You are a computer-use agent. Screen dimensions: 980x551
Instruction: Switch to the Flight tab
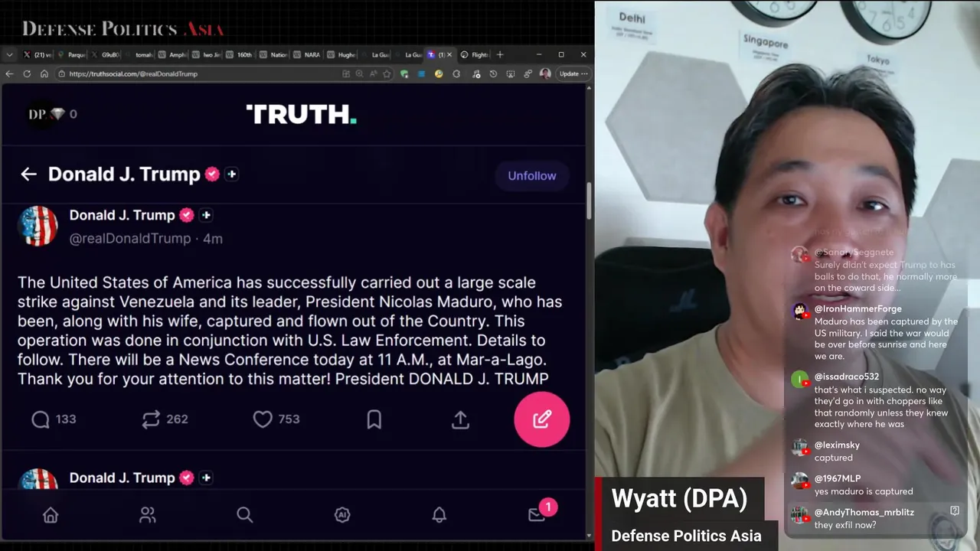point(475,54)
